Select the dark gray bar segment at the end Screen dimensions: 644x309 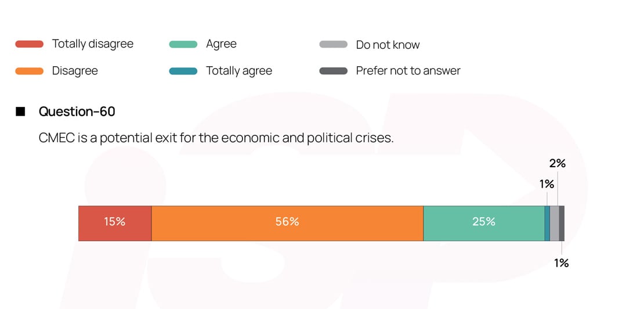click(562, 222)
